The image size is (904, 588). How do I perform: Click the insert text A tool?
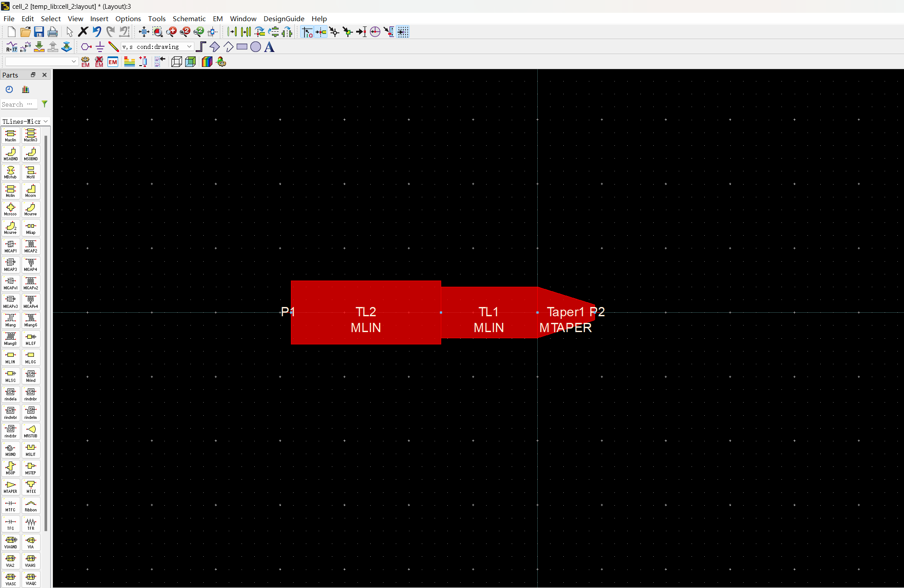pyautogui.click(x=269, y=47)
